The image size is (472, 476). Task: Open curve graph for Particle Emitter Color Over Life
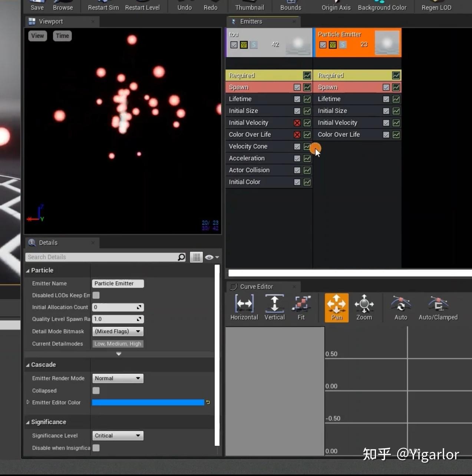396,135
